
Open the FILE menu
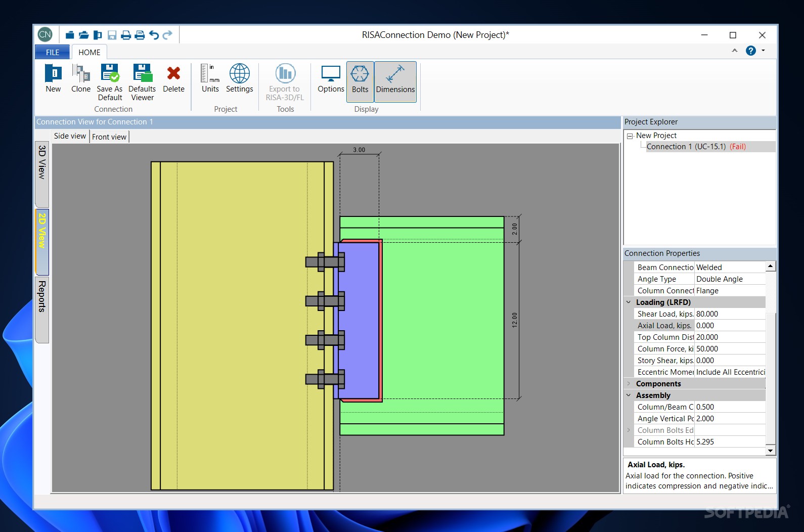click(53, 52)
